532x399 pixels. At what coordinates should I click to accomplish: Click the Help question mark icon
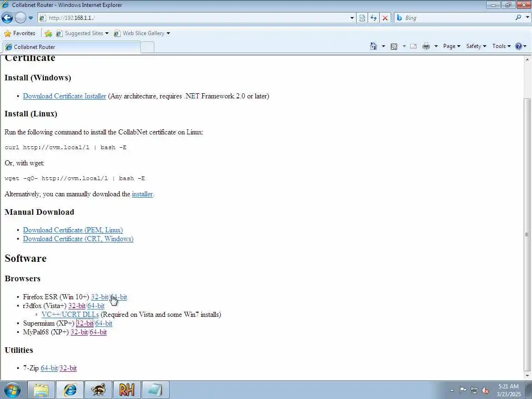[519, 46]
